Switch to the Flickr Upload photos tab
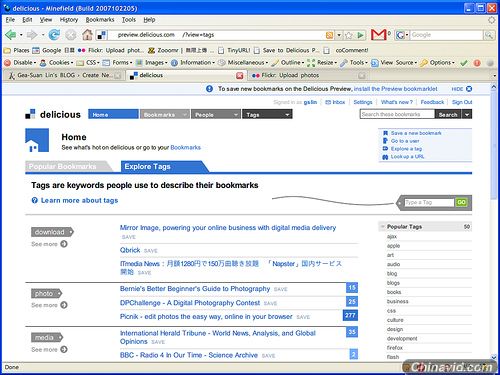The height and width of the screenshot is (375, 500). coord(308,76)
